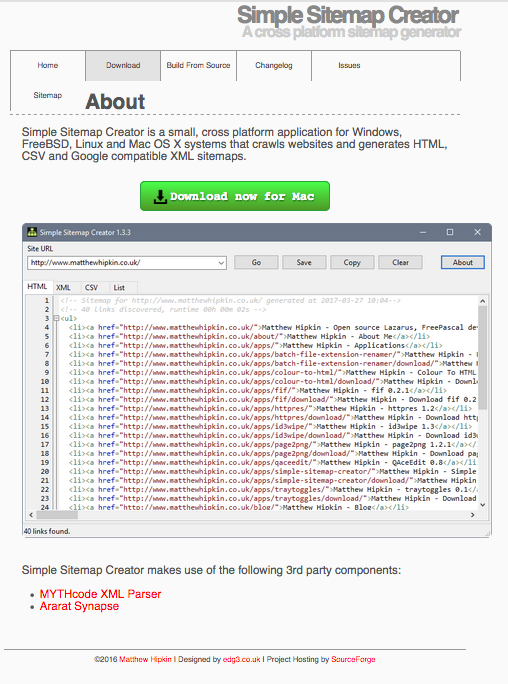Open the Ararat Synapse link
The height and width of the screenshot is (684, 508).
(79, 606)
